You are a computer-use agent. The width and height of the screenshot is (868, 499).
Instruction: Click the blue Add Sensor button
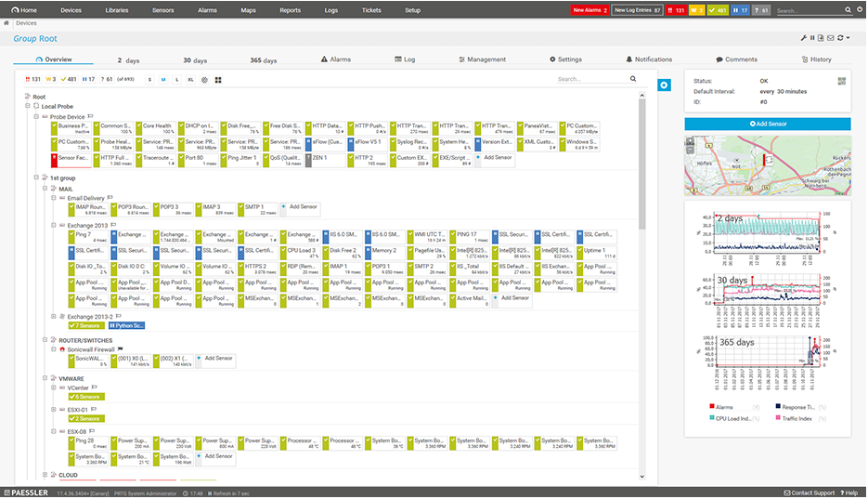767,124
